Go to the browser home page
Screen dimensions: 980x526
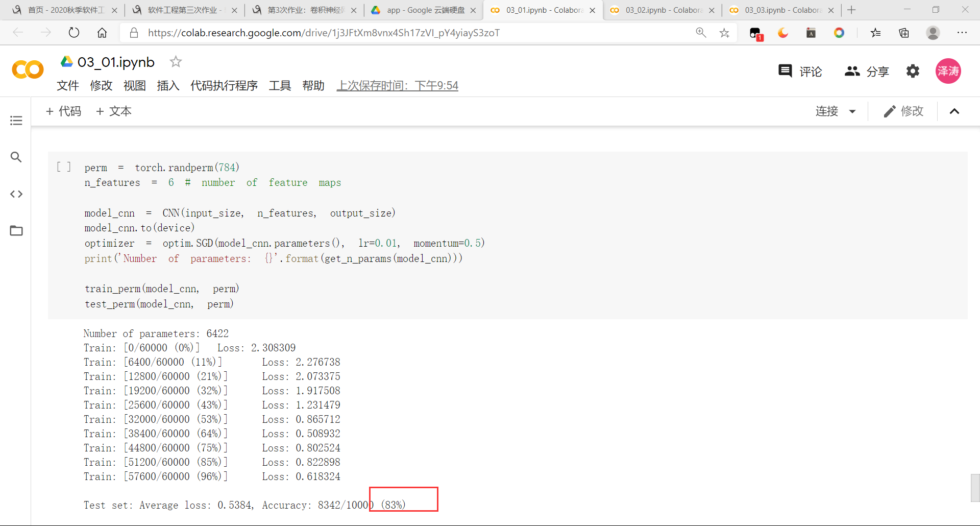tap(102, 33)
